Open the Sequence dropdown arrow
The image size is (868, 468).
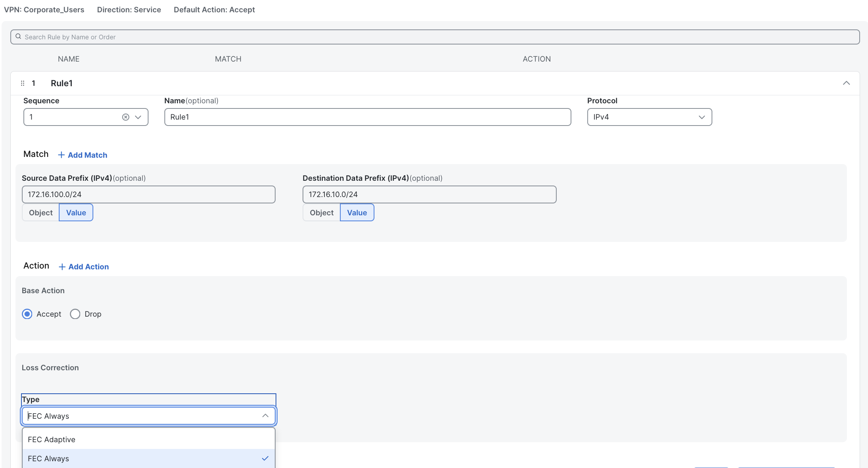click(x=138, y=117)
